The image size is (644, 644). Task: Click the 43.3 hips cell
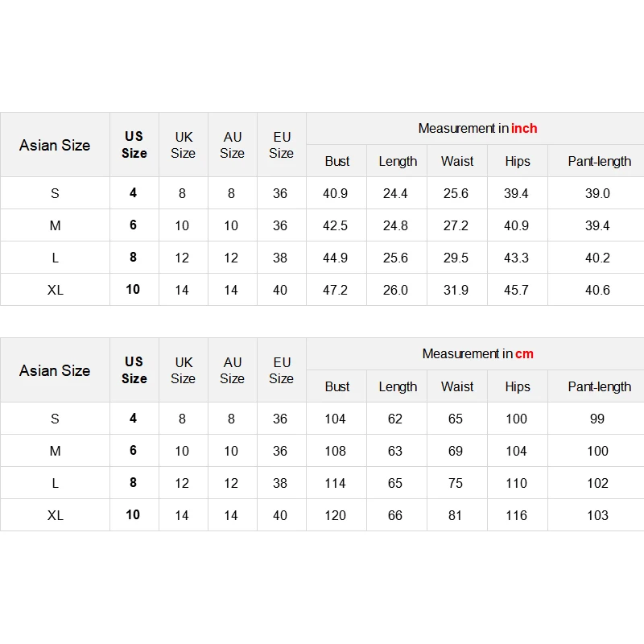click(x=516, y=258)
